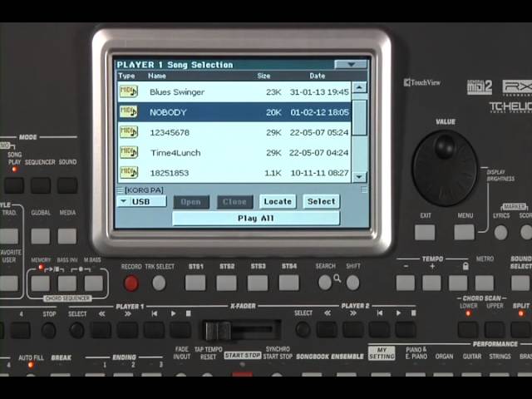Click the Player 1 SELECT round button
The height and width of the screenshot is (399, 532).
pos(76,330)
